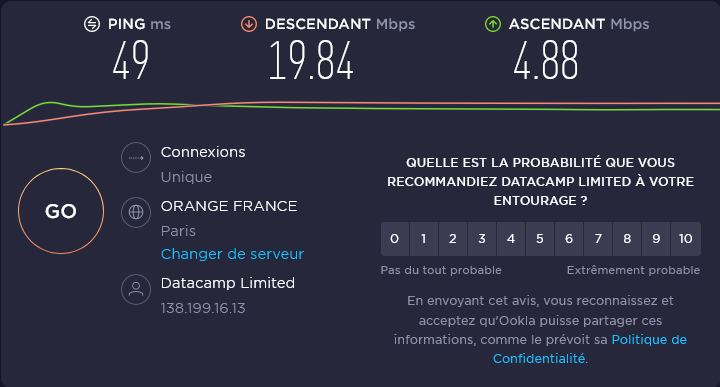This screenshot has height=387, width=720.
Task: Choose rating 5 on the recommendation scale
Action: (540, 239)
